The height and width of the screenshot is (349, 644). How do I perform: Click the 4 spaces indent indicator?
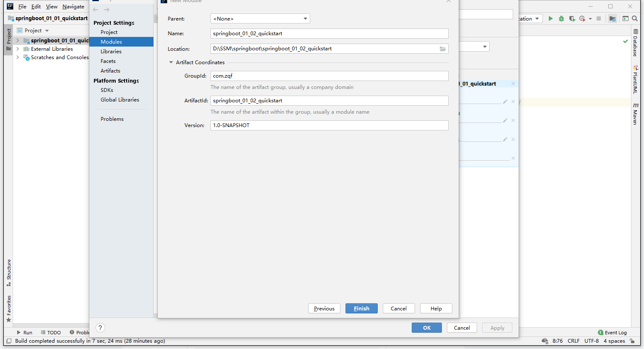(614, 341)
